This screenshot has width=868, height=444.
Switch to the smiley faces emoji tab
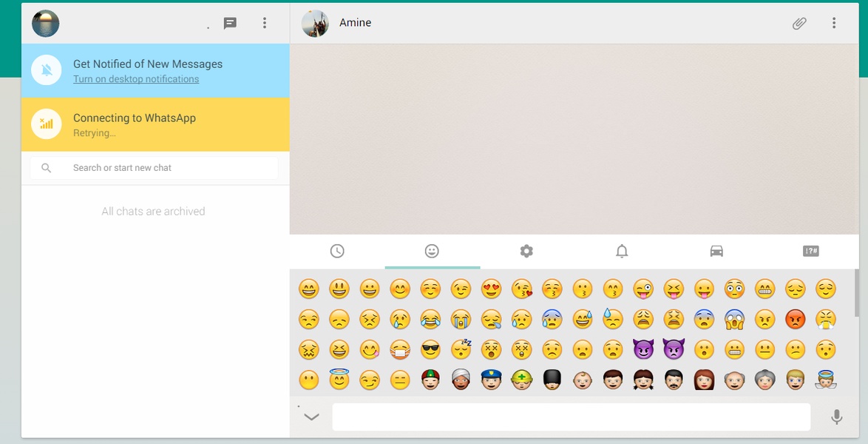click(432, 251)
